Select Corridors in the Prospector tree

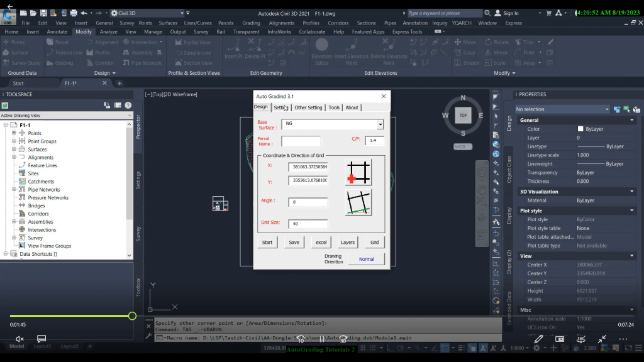pyautogui.click(x=38, y=214)
